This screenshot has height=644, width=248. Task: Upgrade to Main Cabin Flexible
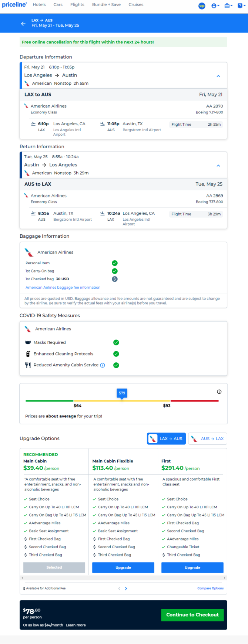pyautogui.click(x=123, y=567)
